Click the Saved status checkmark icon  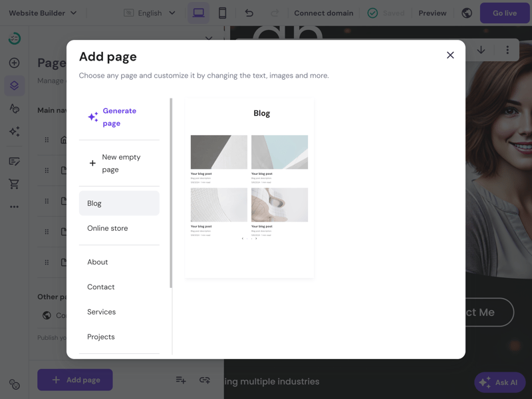(x=372, y=13)
